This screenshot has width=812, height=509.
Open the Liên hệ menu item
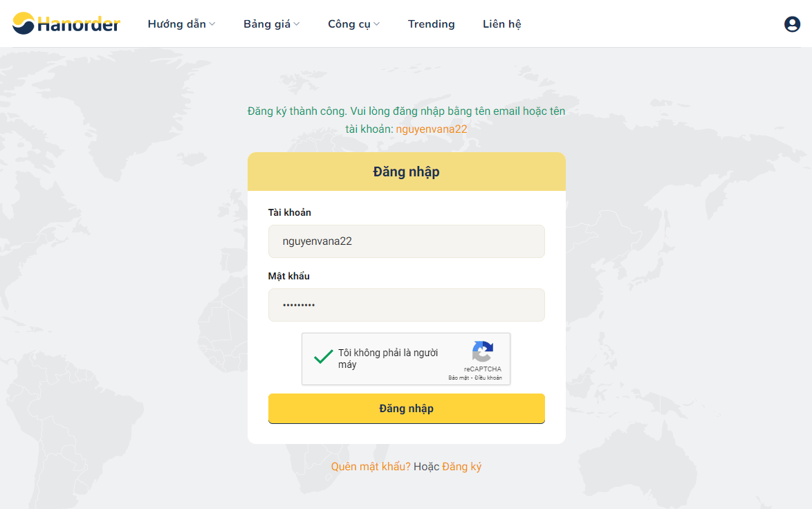(501, 24)
